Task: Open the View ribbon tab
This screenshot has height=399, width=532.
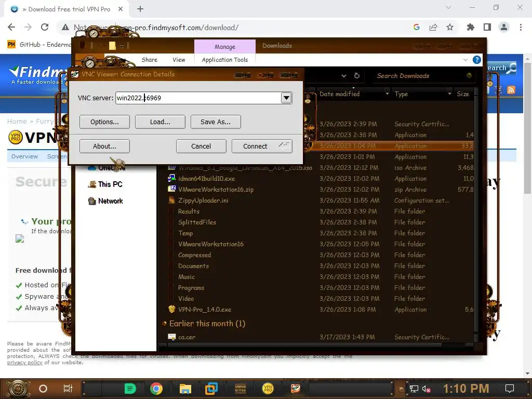Action: [x=179, y=60]
